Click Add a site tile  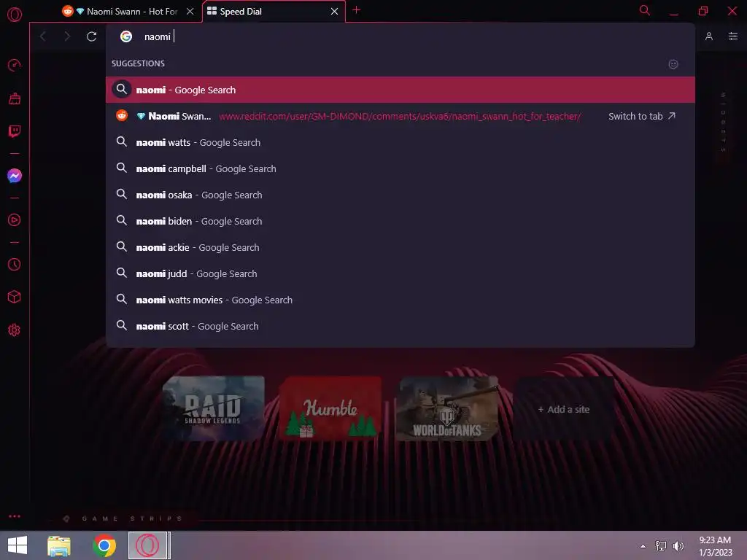point(564,408)
